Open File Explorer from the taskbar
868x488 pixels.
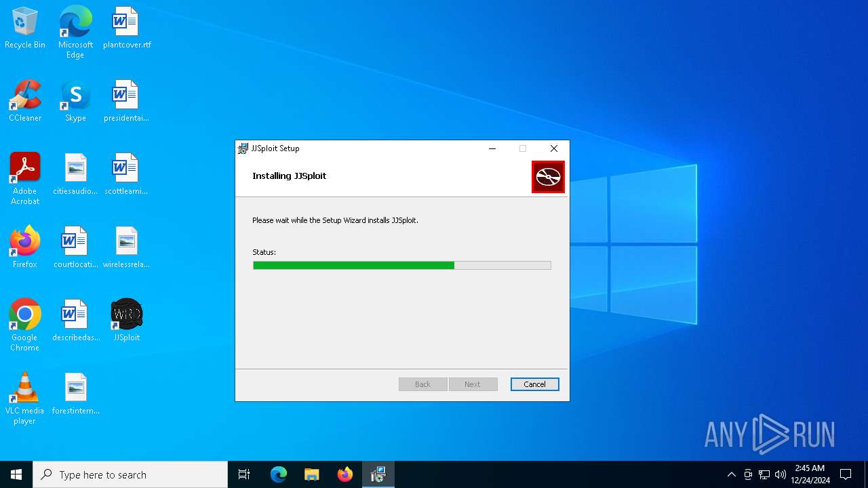(x=311, y=474)
